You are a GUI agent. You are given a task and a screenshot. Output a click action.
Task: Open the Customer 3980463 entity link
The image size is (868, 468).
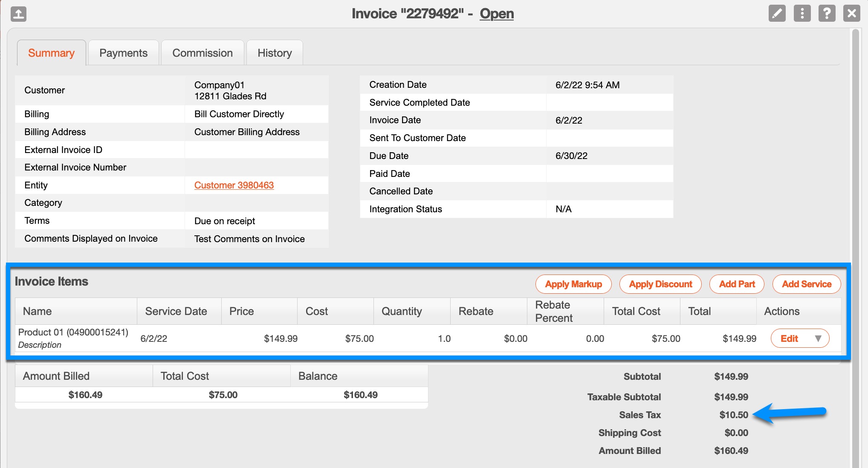pyautogui.click(x=234, y=185)
